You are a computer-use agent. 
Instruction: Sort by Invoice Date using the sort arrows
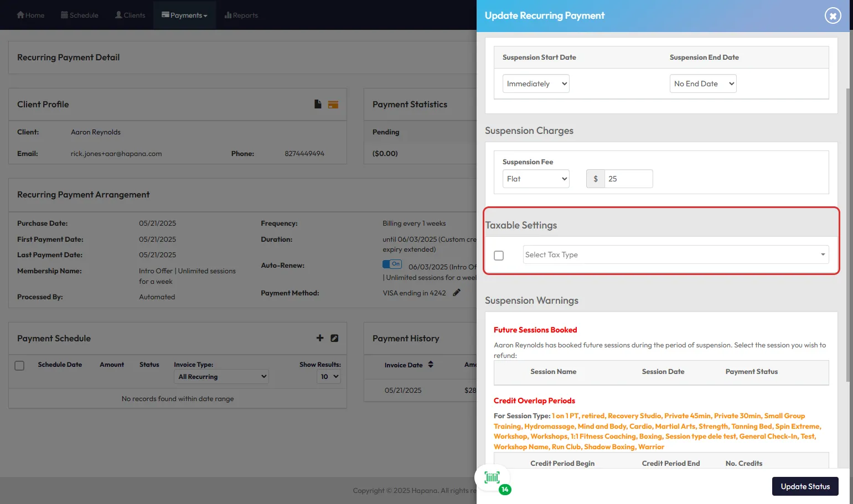(x=431, y=365)
